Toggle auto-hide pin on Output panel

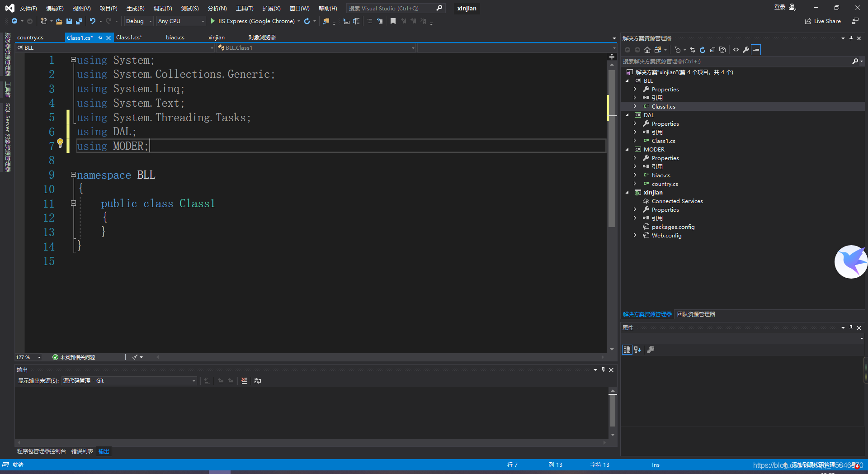click(603, 370)
